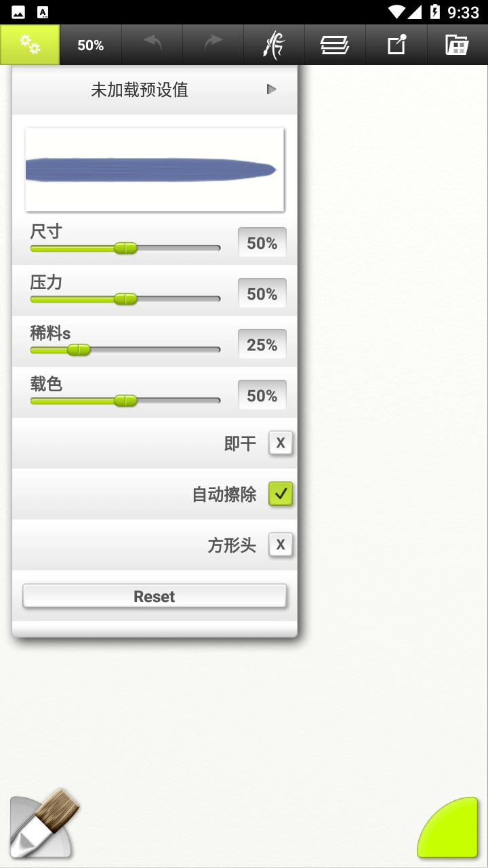Tap the Redo arrow in the toolbar
The image size is (488, 868).
coord(213,44)
